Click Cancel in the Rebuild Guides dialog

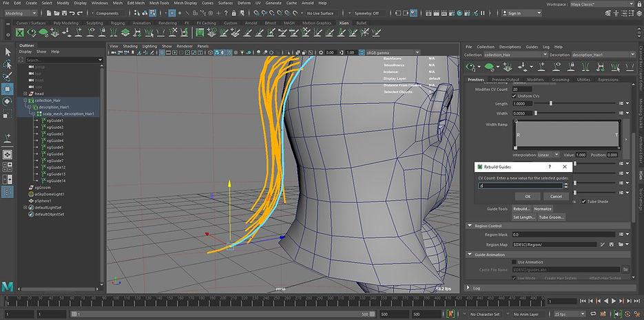(x=556, y=197)
